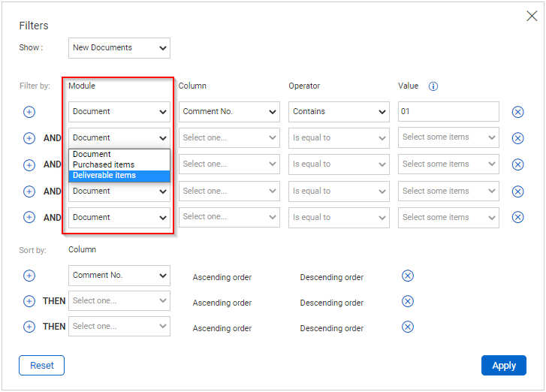546x392 pixels.
Task: Click the info icon next to Value
Action: tap(433, 86)
